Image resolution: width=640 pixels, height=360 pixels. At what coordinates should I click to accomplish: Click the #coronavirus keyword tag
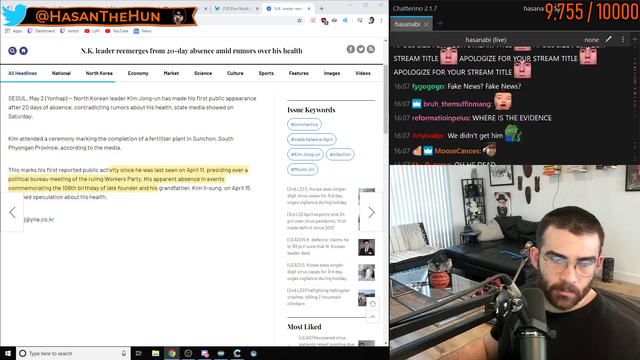coord(304,124)
